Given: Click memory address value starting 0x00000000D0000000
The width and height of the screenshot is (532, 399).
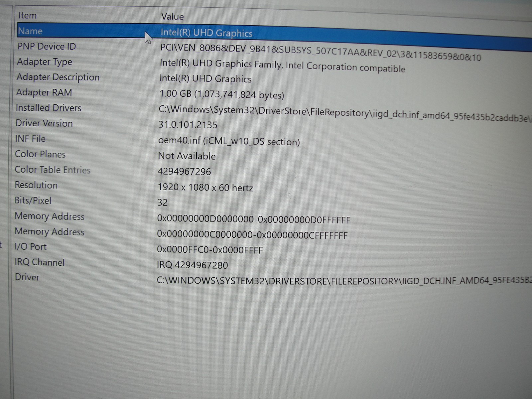Looking at the screenshot, I should pyautogui.click(x=254, y=219).
